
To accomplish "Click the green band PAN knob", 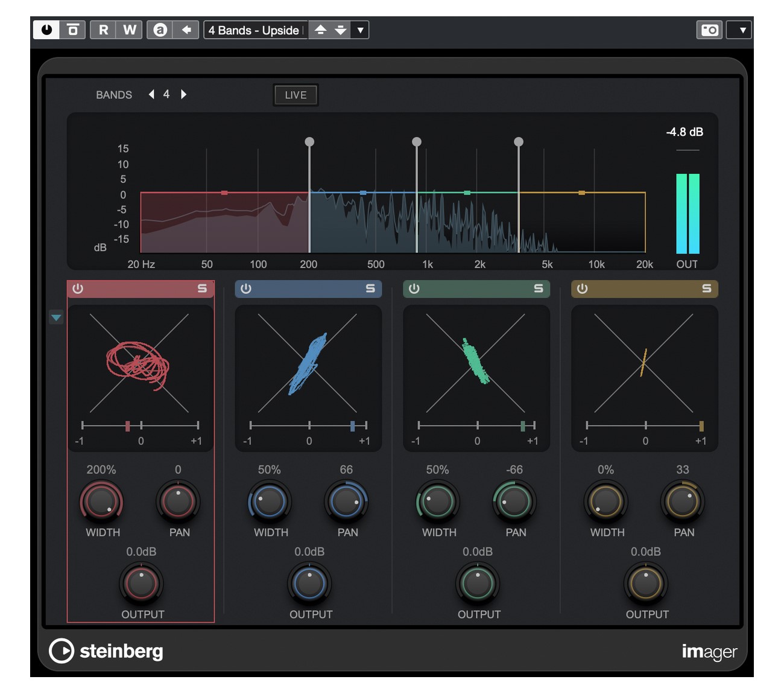I will pyautogui.click(x=514, y=501).
